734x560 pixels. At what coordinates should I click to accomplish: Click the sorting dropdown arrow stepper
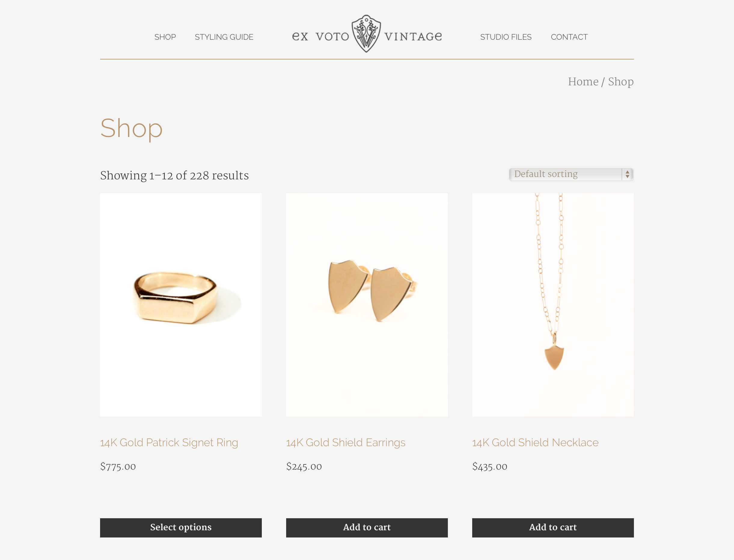(627, 174)
